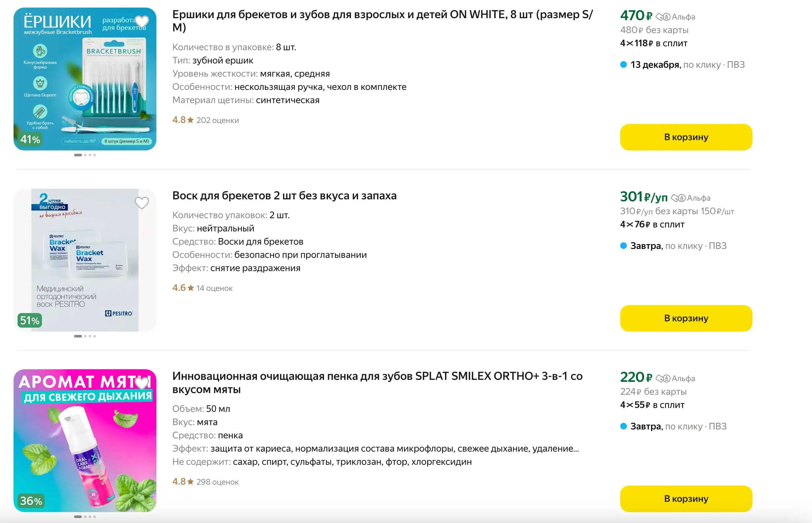This screenshot has width=812, height=523.
Task: Add bracket wax to cart
Action: click(x=686, y=318)
